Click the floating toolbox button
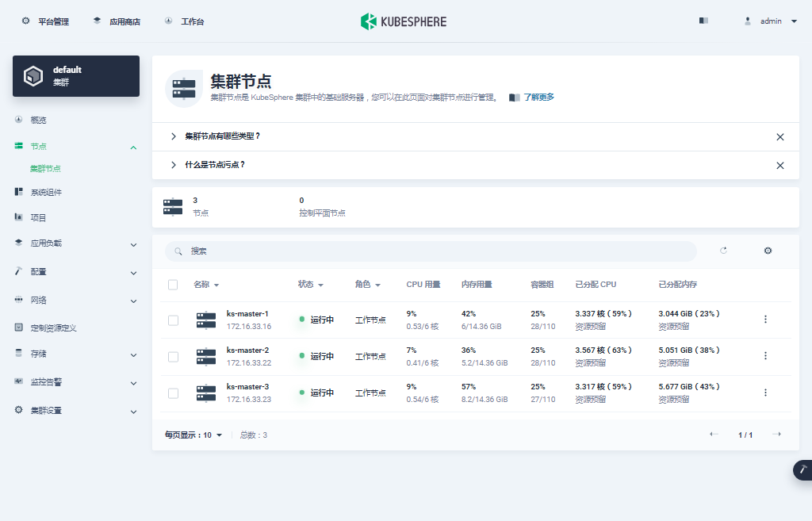Viewport: 812px width, 521px height. [x=802, y=469]
